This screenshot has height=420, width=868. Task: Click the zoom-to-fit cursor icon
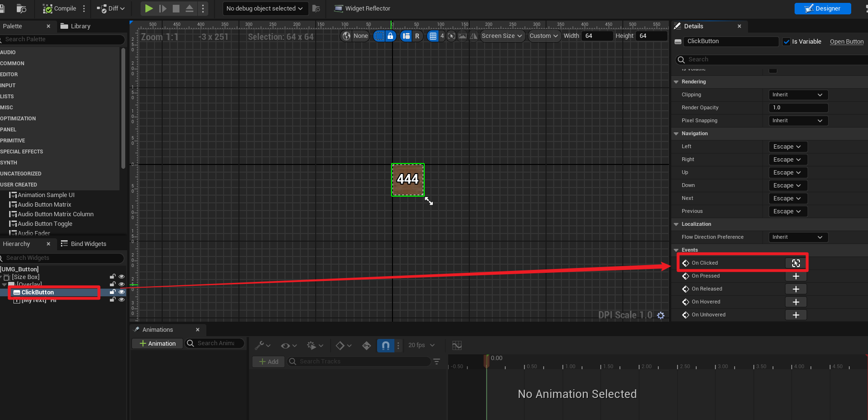(x=452, y=36)
